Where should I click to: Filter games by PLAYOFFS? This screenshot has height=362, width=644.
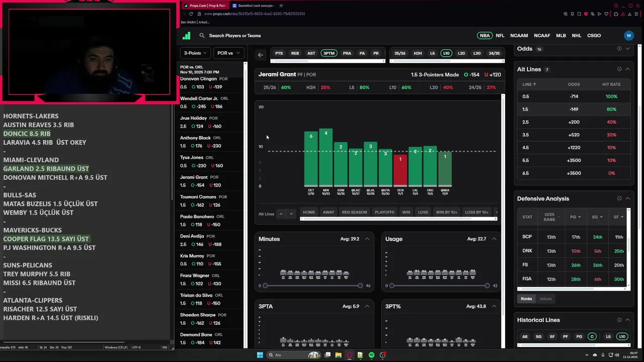pos(384,212)
